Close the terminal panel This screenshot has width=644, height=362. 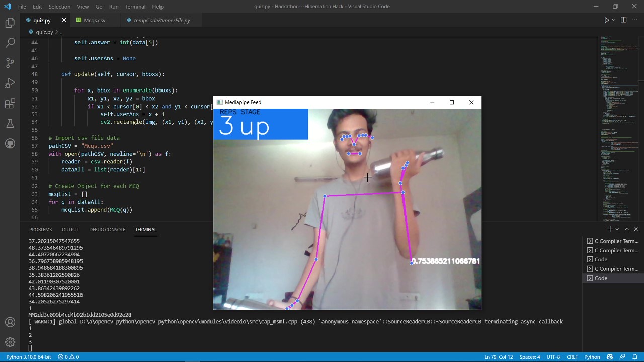(x=636, y=229)
